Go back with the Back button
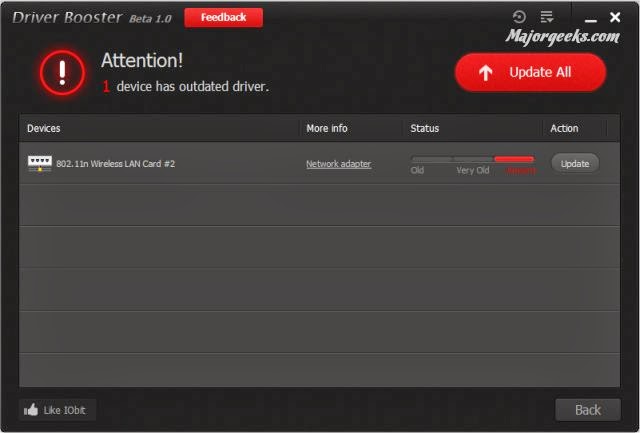Screen dimensions: 640x433 pyautogui.click(x=588, y=410)
